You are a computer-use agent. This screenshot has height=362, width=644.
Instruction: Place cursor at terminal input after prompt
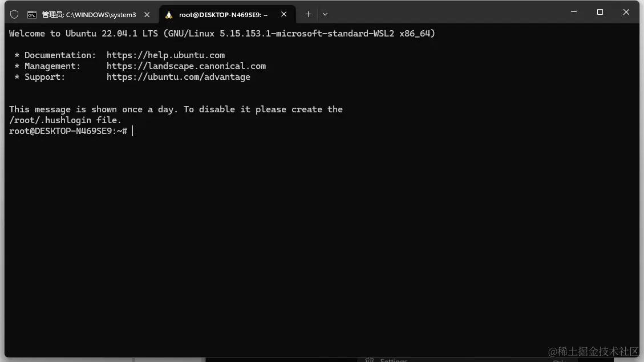pos(133,131)
